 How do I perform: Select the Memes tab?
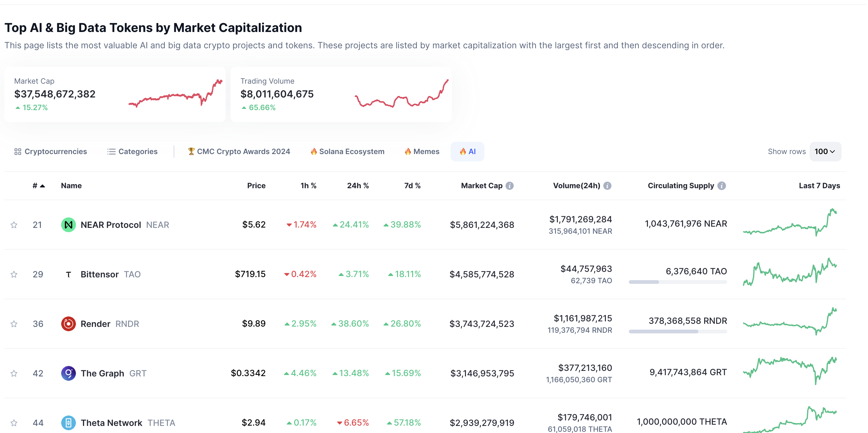click(x=422, y=151)
